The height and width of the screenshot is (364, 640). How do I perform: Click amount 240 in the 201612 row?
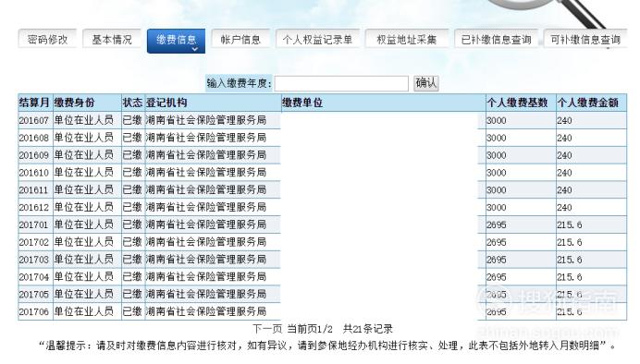[564, 208]
